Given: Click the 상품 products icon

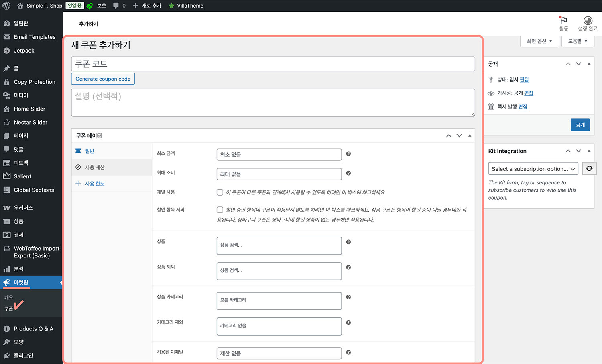Looking at the screenshot, I should click(6, 221).
